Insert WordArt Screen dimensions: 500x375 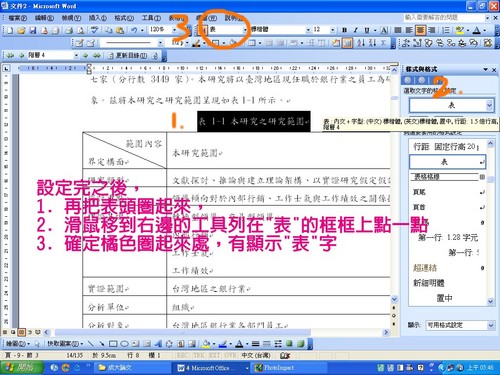[158, 343]
